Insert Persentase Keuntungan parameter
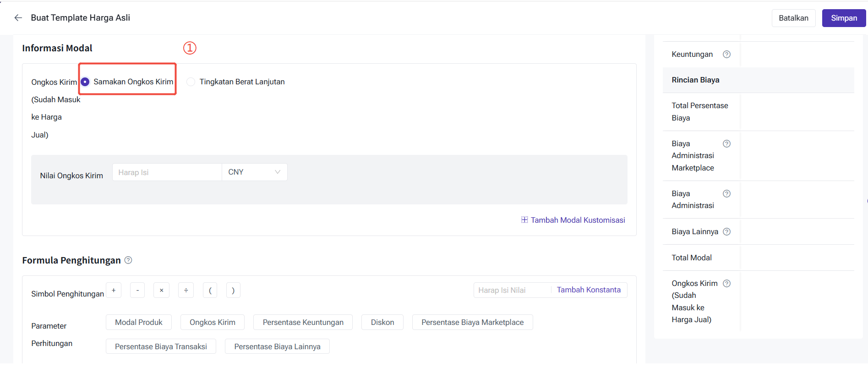This screenshot has width=868, height=368. click(303, 323)
